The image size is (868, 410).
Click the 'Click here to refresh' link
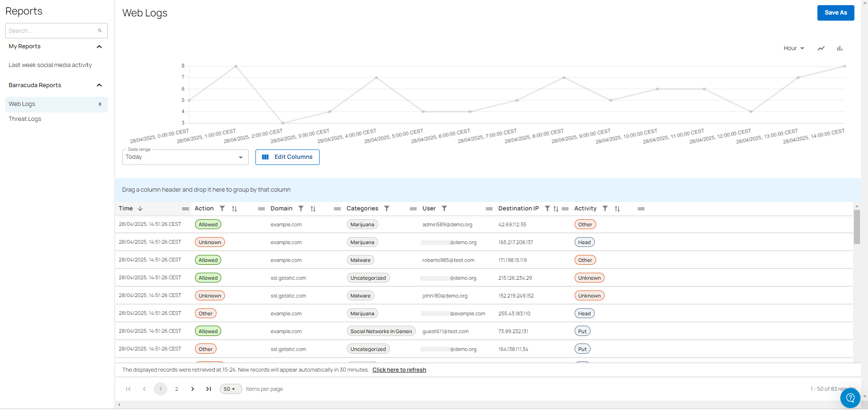click(x=399, y=370)
